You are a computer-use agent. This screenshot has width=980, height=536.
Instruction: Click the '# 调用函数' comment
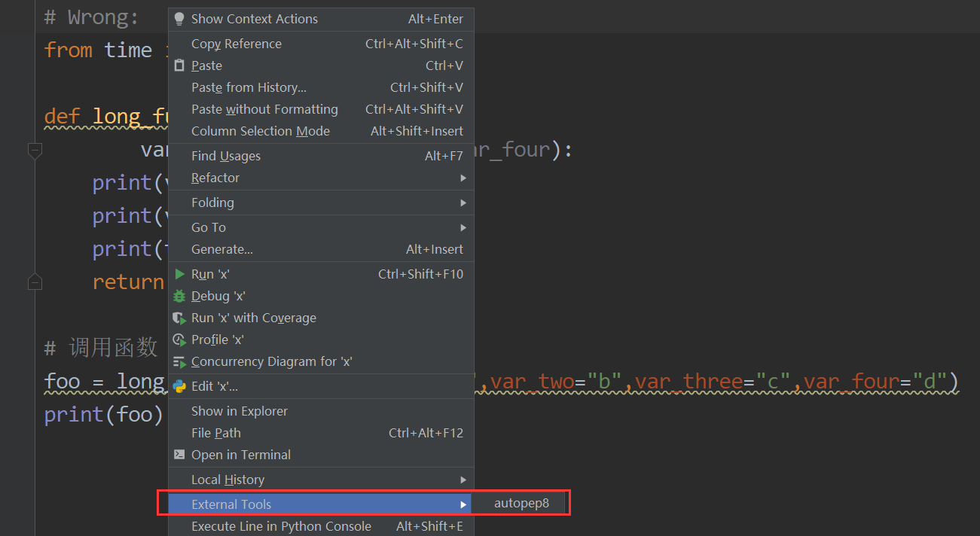pyautogui.click(x=101, y=348)
